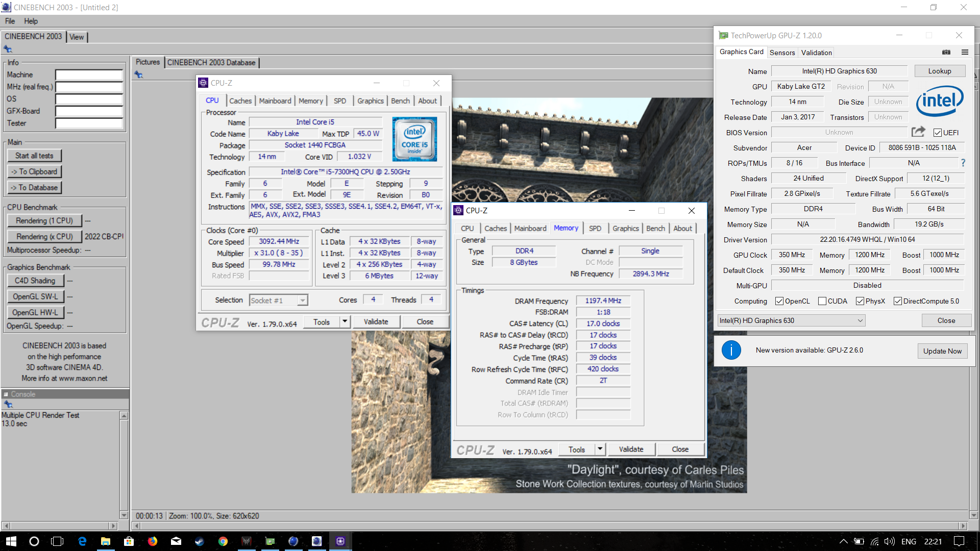Launch Google Chrome from the taskbar
The image size is (980, 551).
tap(223, 541)
